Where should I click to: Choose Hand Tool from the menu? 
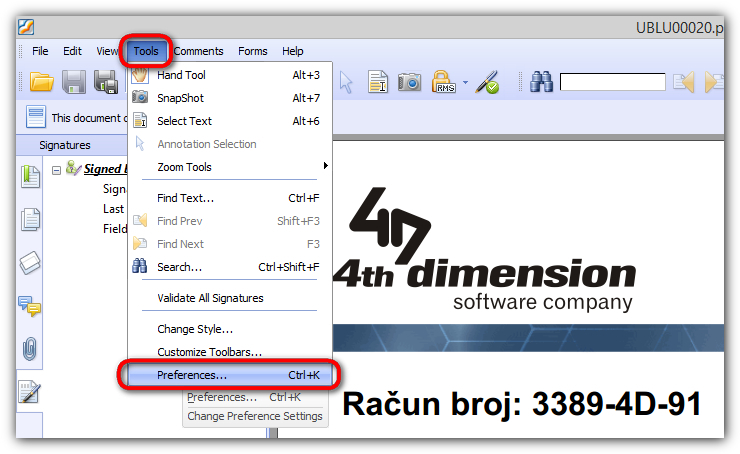pyautogui.click(x=230, y=75)
